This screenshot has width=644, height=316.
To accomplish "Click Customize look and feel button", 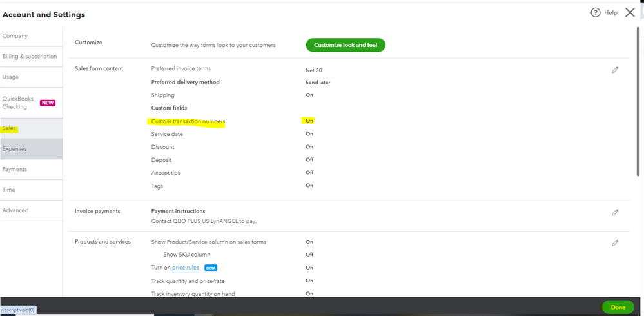I will click(x=346, y=45).
